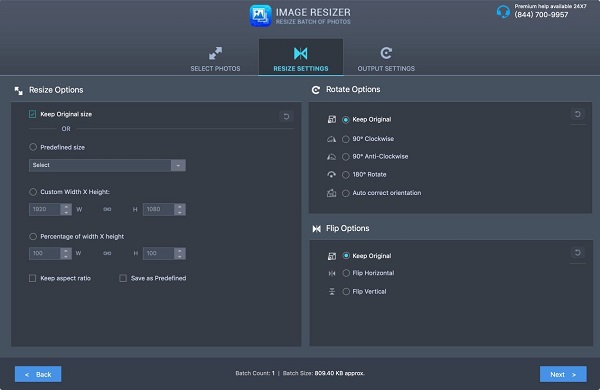600x390 pixels.
Task: Click the Batch Count: 1 status text
Action: [255, 373]
